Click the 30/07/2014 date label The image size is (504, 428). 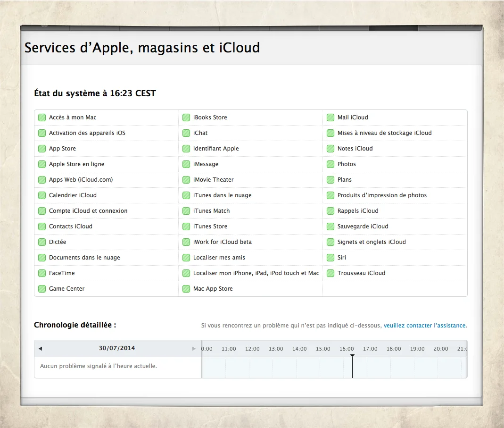[x=116, y=348]
